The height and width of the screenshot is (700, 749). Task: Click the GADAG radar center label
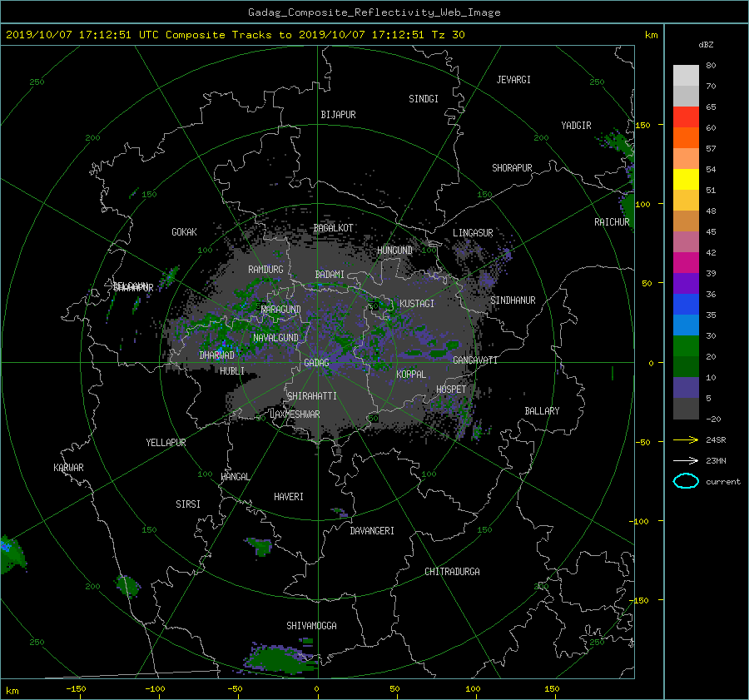(x=316, y=363)
